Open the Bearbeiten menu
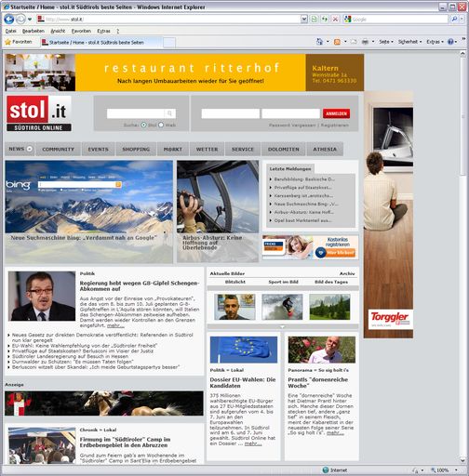This screenshot has height=476, width=469. pos(33,31)
